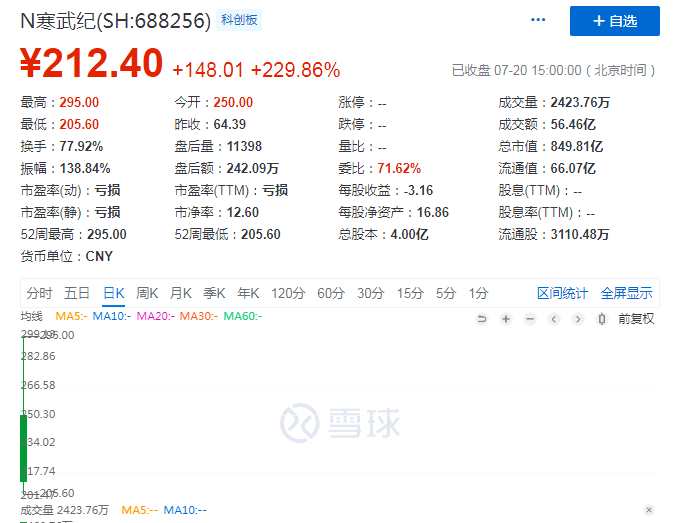This screenshot has height=523, width=693.
Task: Switch to the 120分 chart tab
Action: pyautogui.click(x=288, y=293)
